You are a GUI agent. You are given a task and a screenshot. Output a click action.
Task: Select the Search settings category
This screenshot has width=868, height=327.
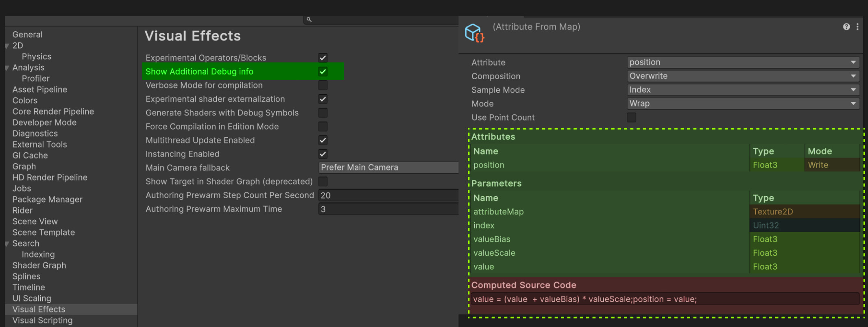point(26,243)
